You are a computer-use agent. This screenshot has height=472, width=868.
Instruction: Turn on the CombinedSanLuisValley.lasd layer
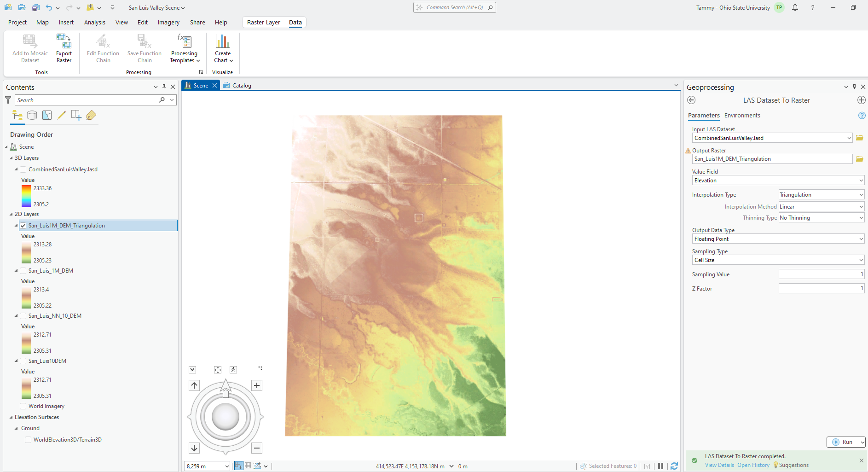coord(23,169)
